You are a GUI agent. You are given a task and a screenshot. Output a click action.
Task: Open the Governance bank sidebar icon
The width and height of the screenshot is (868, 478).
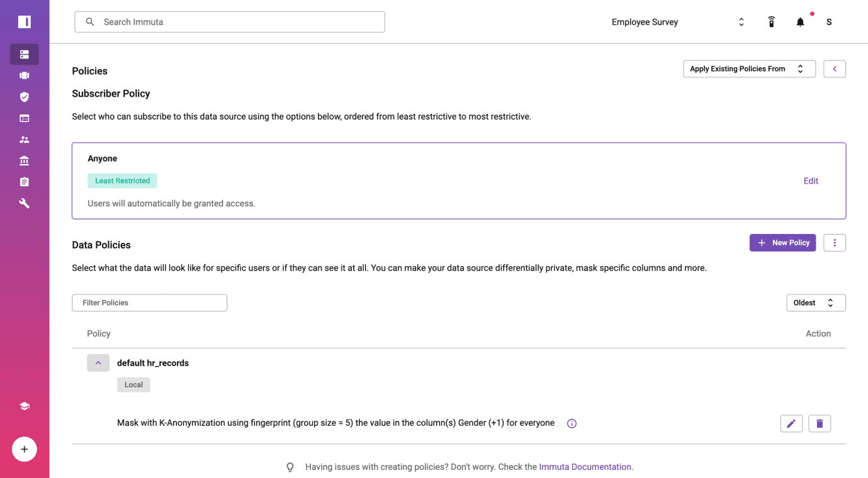25,161
